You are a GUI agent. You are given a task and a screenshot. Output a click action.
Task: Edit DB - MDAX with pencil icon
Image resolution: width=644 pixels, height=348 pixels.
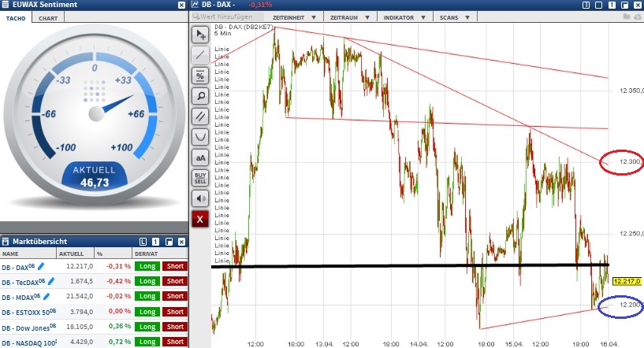pyautogui.click(x=46, y=296)
